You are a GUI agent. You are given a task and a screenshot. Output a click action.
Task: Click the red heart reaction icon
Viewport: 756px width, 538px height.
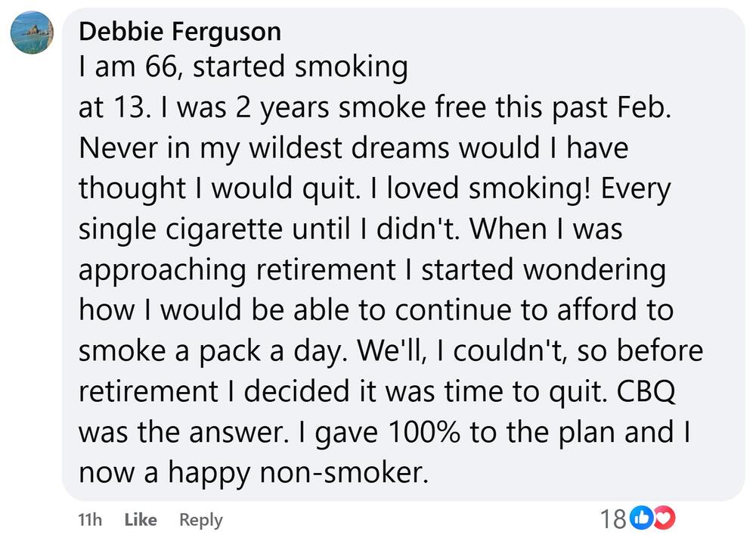click(x=656, y=518)
